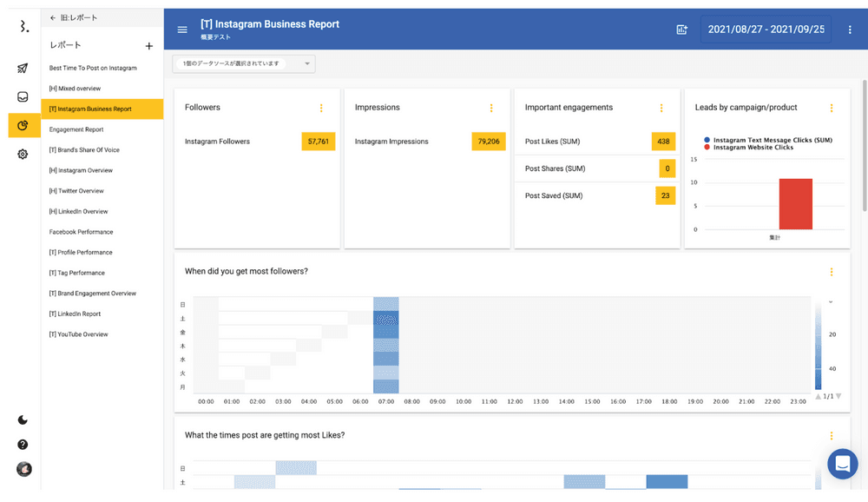The width and height of the screenshot is (868, 502).
Task: Select Engagement Report in the list
Action: coord(76,129)
